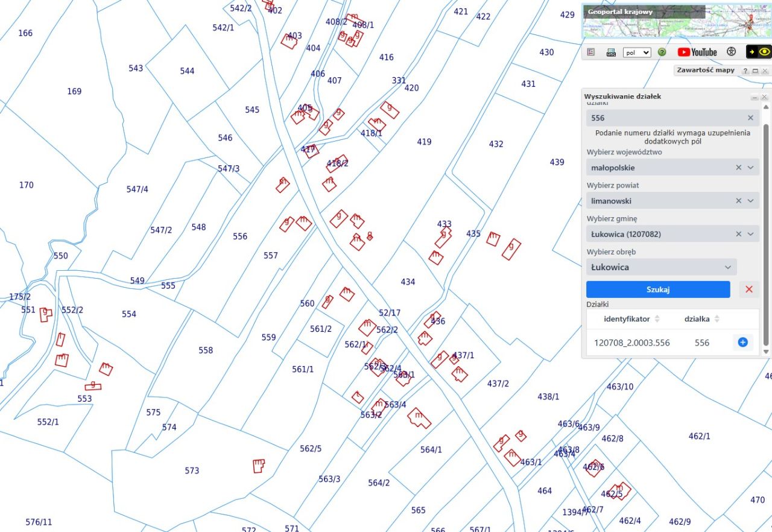Click parcel 545 label on the map

[x=252, y=110]
